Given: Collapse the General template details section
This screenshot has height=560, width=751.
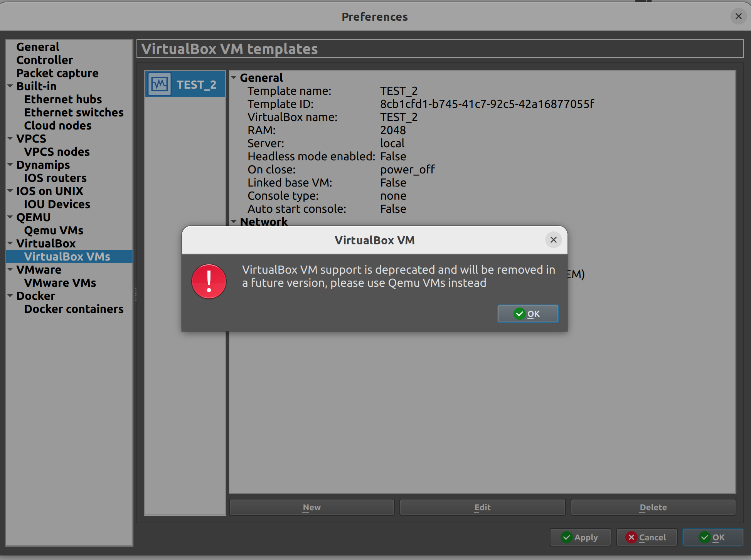Looking at the screenshot, I should (x=234, y=77).
